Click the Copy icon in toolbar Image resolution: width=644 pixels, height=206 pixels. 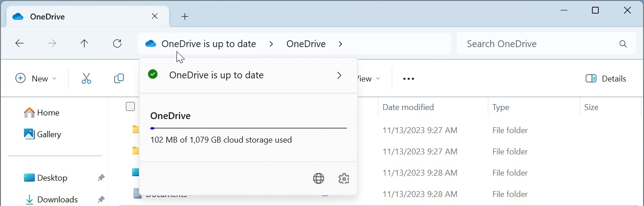click(x=119, y=78)
